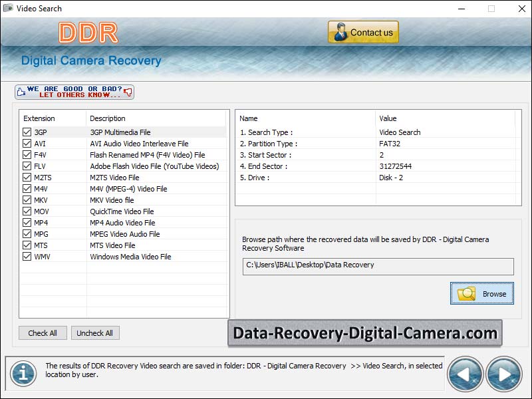Screen dimensions: 532x399
Task: Close the Video Search window
Action: pos(522,9)
